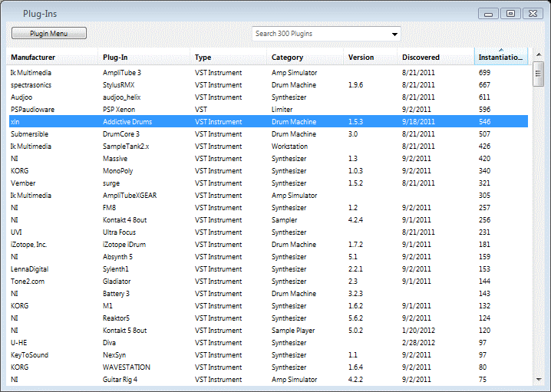Image resolution: width=551 pixels, height=392 pixels.
Task: Click the Sample Player category cell
Action: click(293, 331)
